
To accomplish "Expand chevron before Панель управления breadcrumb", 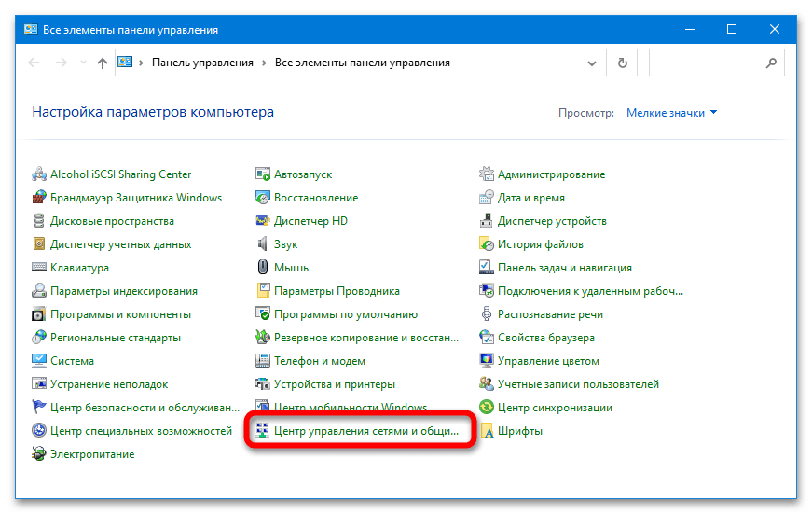I will 141,63.
